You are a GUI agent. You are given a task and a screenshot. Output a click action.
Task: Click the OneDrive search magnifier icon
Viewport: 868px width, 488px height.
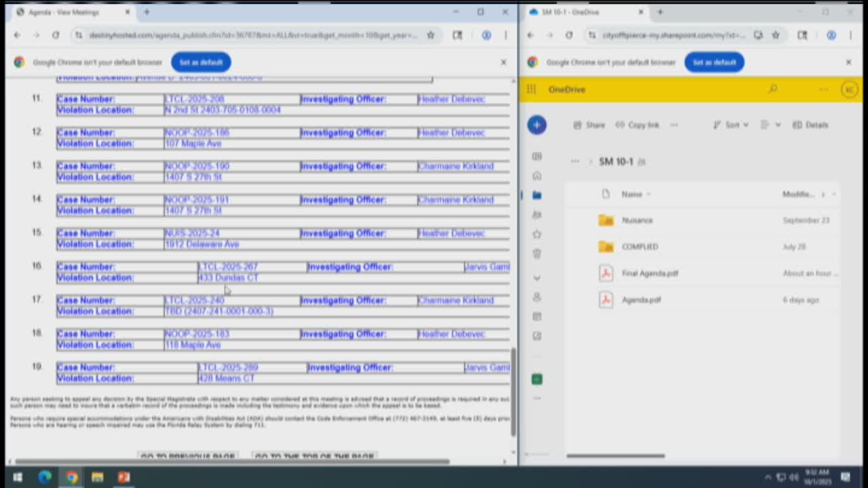(772, 89)
